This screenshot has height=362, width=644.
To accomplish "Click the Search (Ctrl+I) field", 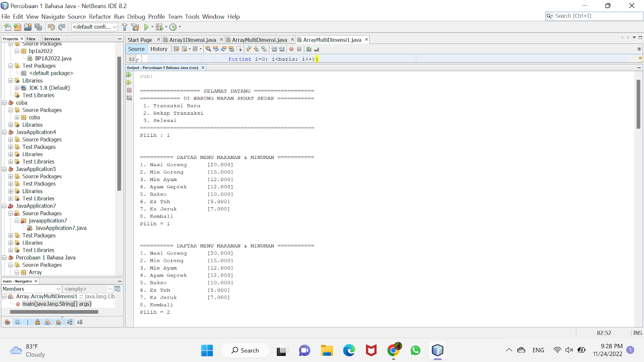I will click(x=594, y=16).
